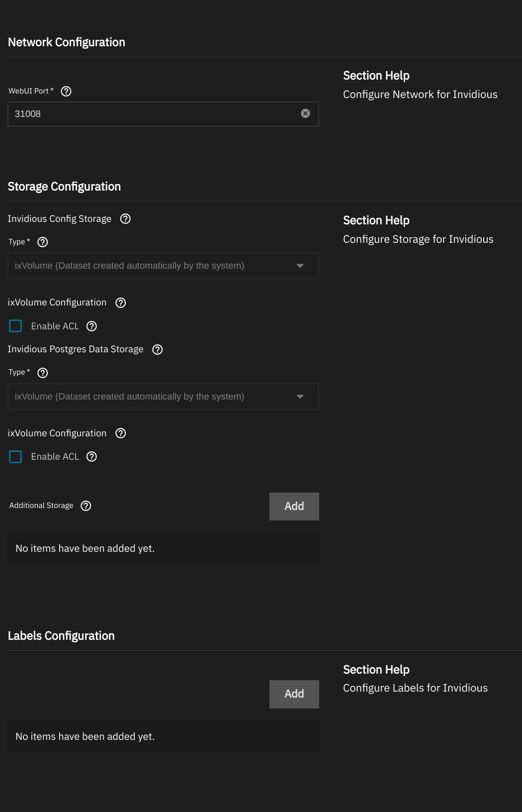522x812 pixels.
Task: Clear the WebUI Port field value
Action: [305, 113]
